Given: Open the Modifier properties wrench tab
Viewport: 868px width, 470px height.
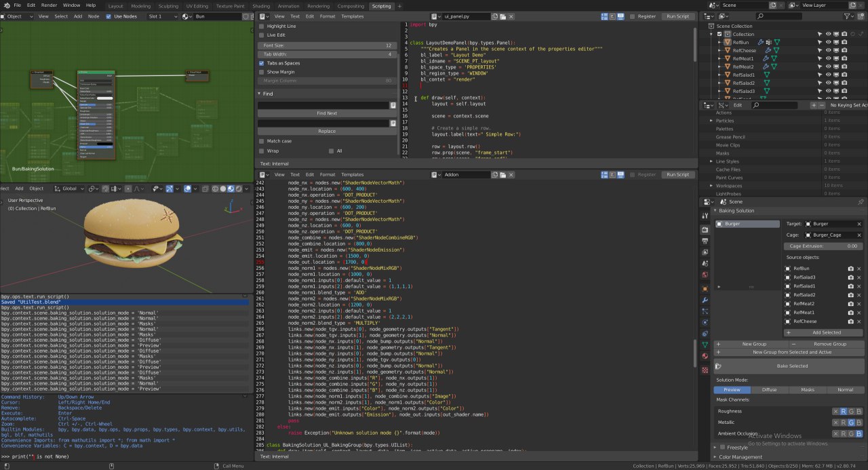Looking at the screenshot, I should [x=705, y=300].
